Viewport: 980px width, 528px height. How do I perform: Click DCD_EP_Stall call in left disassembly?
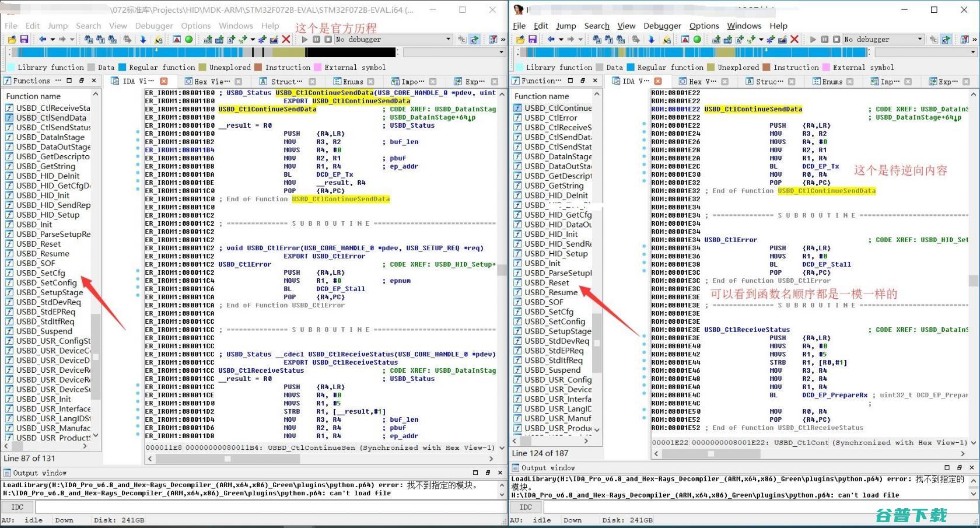340,289
